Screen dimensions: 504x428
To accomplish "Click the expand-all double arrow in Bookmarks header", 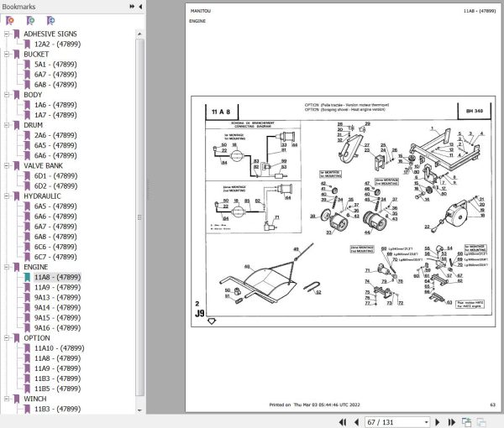I will coord(132,7).
